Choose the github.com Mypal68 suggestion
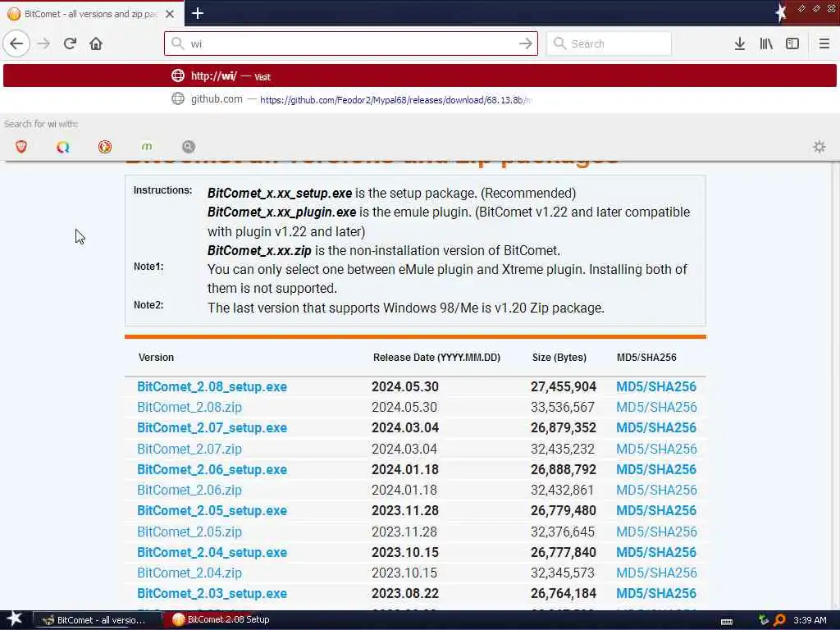Screen dimensions: 840x630 pyautogui.click(x=420, y=99)
